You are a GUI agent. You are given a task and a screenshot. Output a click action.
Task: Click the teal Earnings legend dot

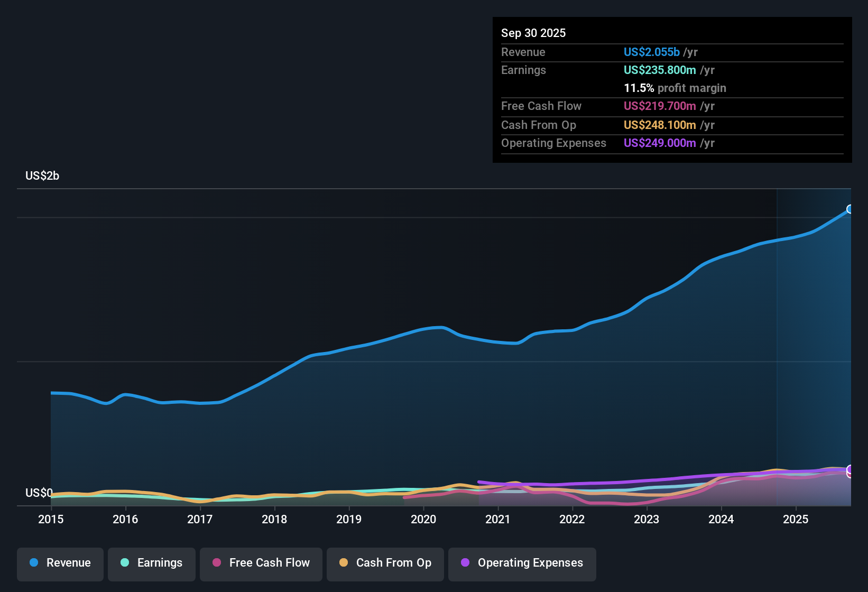[x=125, y=563]
